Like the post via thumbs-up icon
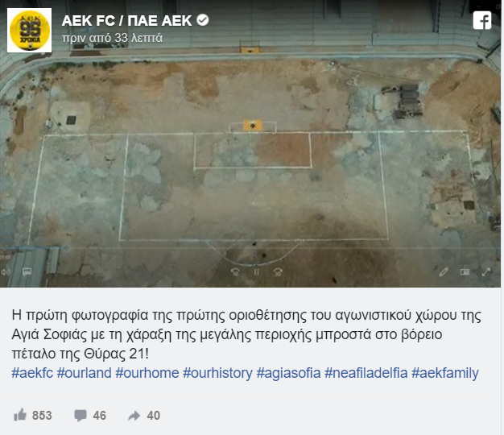This screenshot has height=435, width=504. pos(20,415)
